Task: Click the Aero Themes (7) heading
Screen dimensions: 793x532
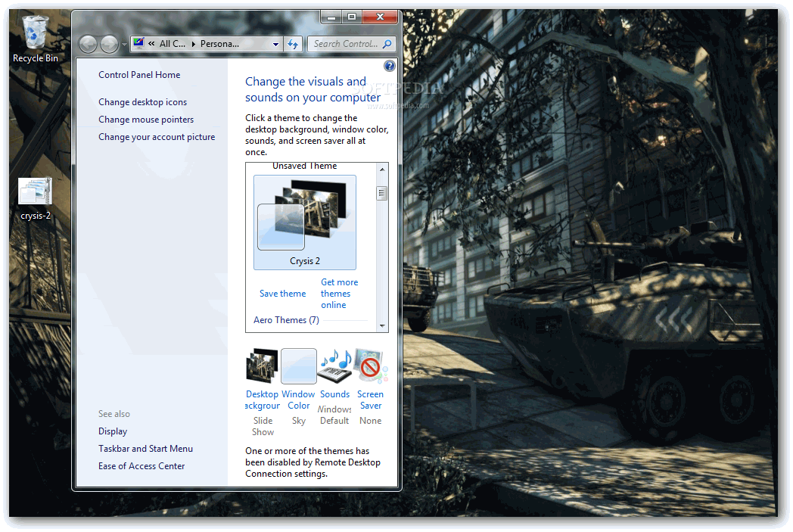Action: click(x=286, y=320)
